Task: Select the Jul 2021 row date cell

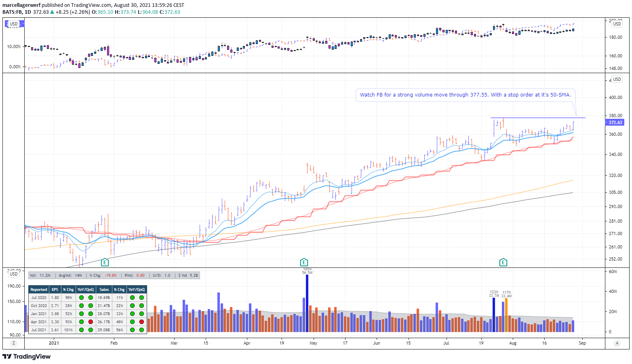Action: [x=39, y=330]
